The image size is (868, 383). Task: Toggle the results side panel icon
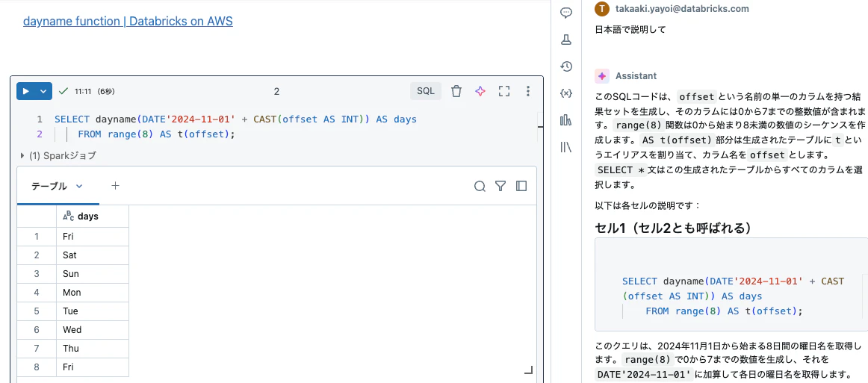521,186
